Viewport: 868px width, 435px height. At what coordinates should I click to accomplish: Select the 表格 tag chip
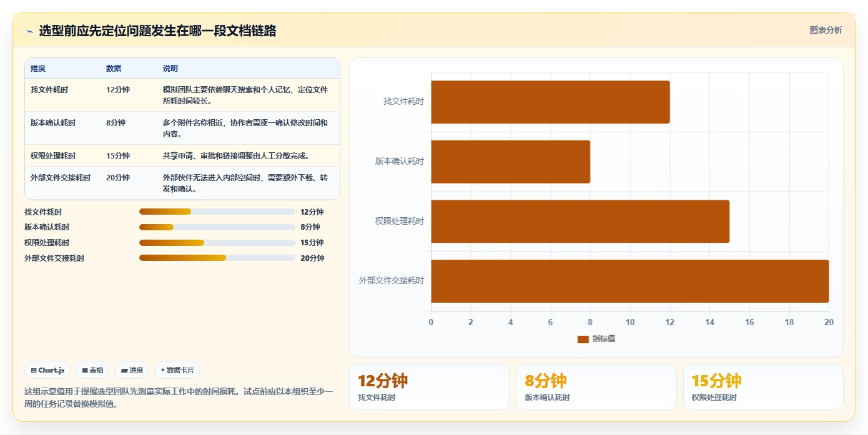(92, 370)
